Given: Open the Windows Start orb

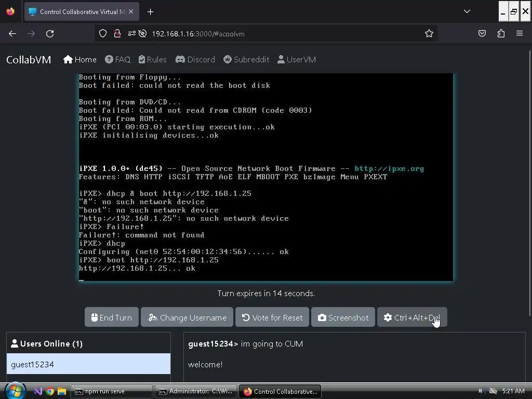Looking at the screenshot, I should pos(15,391).
